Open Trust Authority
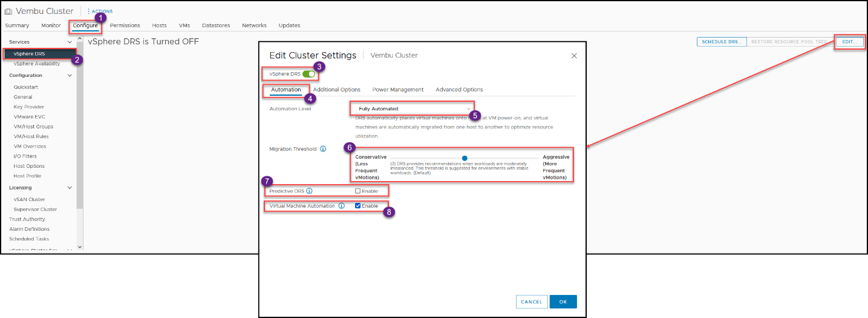 point(27,219)
